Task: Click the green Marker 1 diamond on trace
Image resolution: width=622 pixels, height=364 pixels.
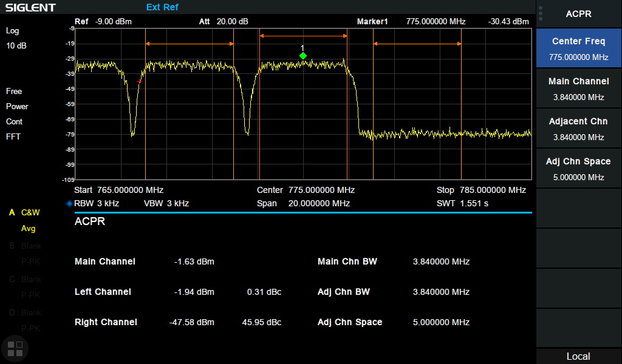Action: (302, 56)
